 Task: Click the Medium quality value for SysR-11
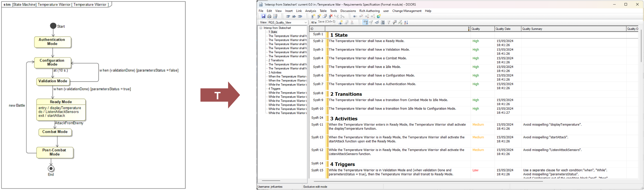[x=478, y=125]
